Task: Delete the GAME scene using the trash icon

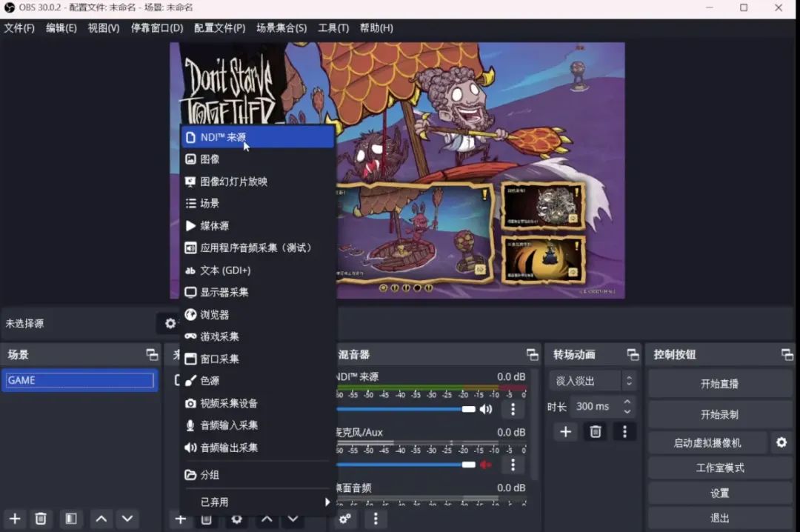Action: pyautogui.click(x=41, y=519)
